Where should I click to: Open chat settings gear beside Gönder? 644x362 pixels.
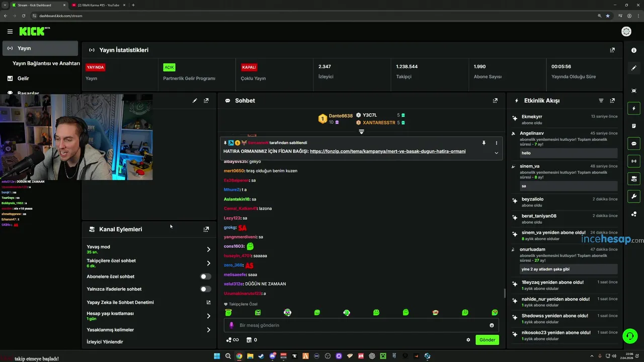coord(468,340)
